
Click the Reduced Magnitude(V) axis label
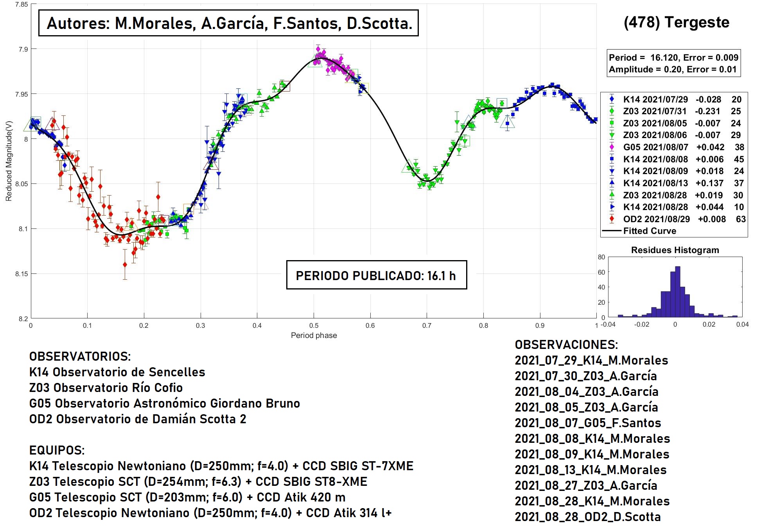pos(9,161)
